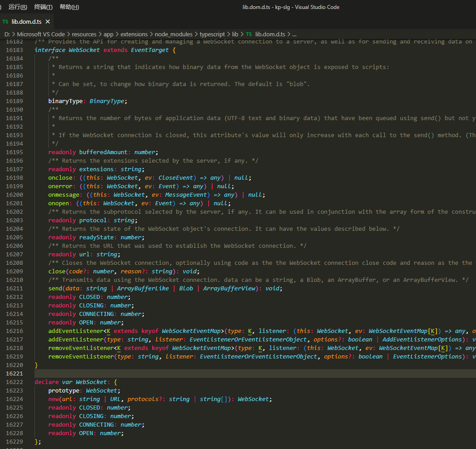Click the D: breadcrumb segment

[x=7, y=34]
